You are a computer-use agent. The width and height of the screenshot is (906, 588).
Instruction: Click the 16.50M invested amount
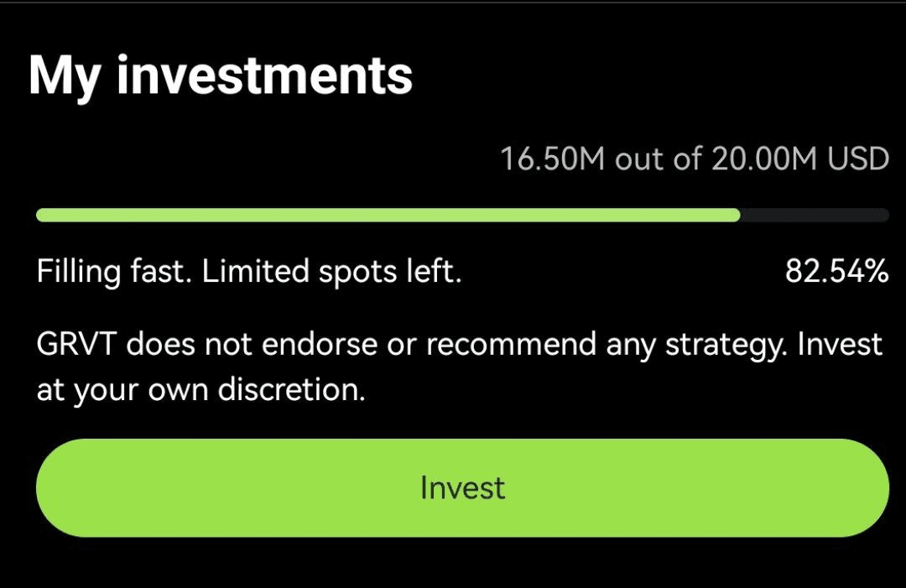click(x=552, y=159)
